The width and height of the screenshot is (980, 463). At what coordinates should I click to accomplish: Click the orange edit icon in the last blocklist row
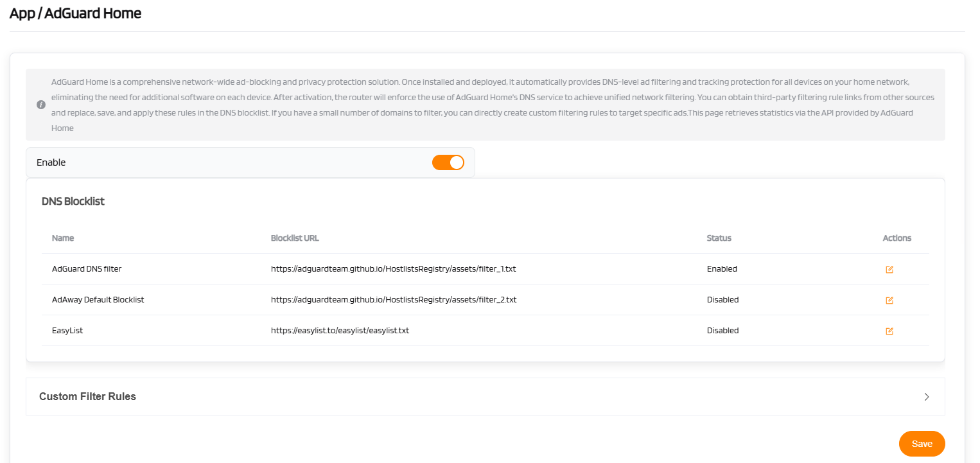click(889, 331)
